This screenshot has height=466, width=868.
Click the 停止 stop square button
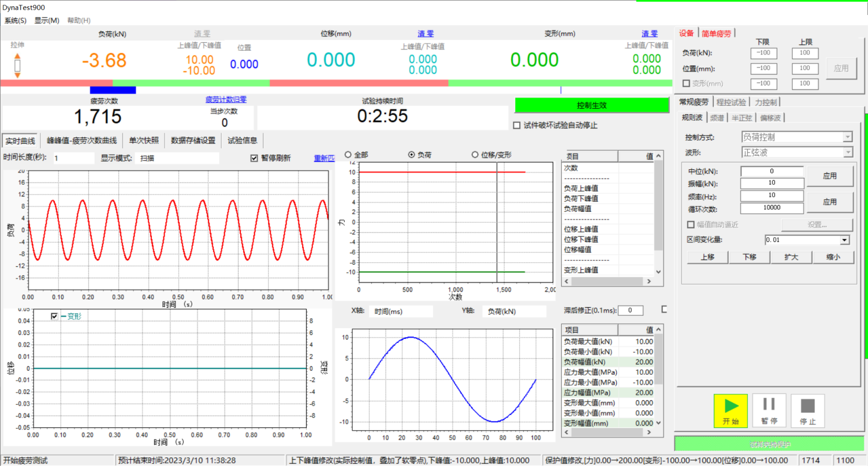click(807, 411)
